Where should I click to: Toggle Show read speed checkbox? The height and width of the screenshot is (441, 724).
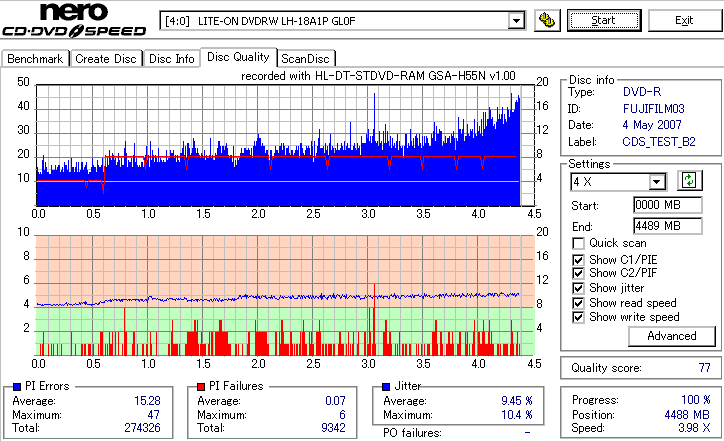578,303
